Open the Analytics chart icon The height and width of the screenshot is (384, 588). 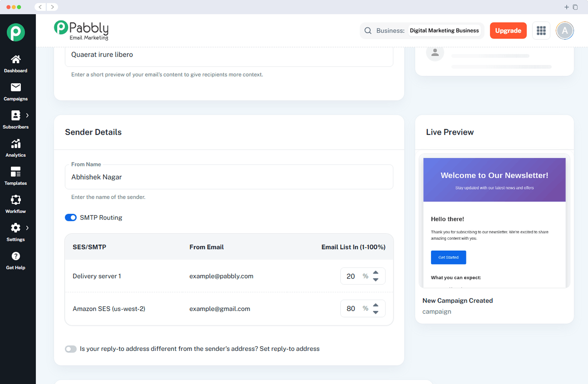(x=16, y=144)
